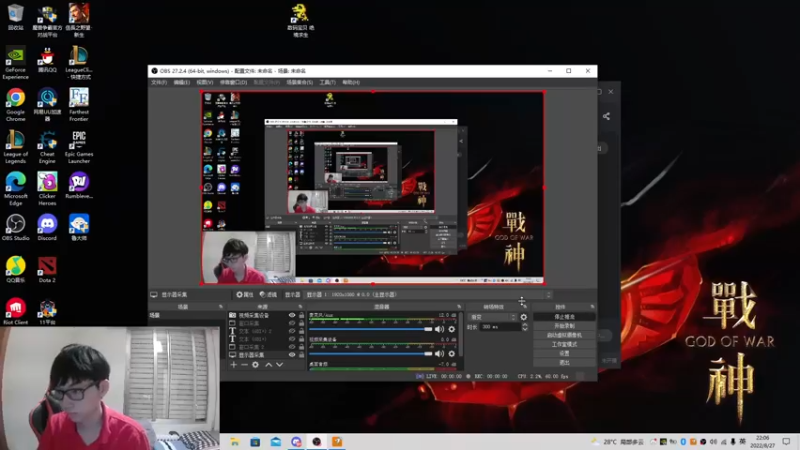Adjust the transition duration stepper arrows
The width and height of the screenshot is (800, 450).
click(x=524, y=327)
